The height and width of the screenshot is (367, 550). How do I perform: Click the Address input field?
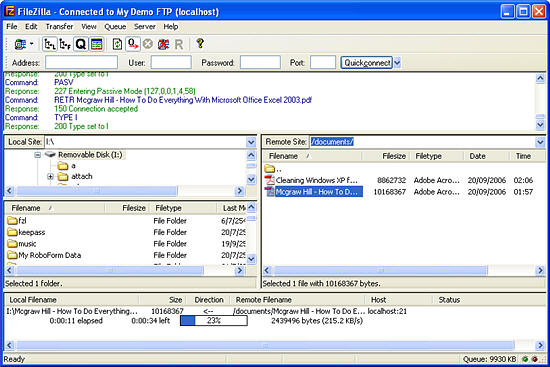pos(81,62)
